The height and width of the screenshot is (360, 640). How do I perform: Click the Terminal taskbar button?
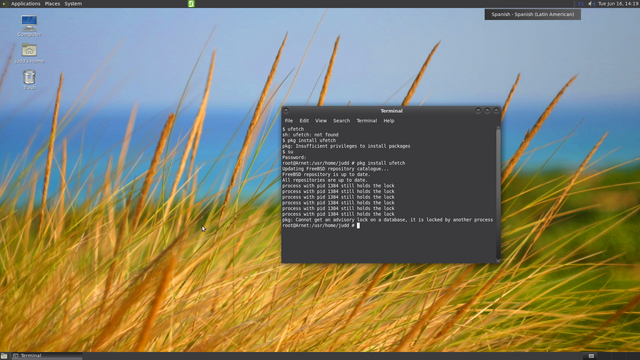[x=46, y=356]
